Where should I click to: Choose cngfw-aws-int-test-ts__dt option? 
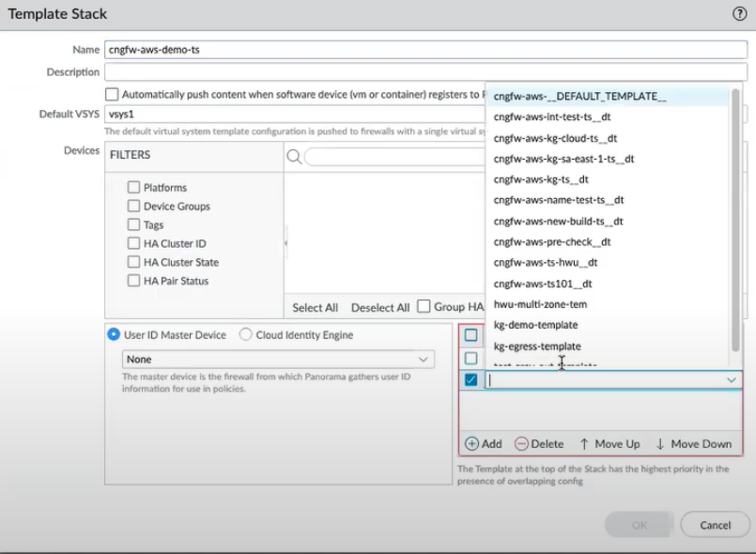coord(608,117)
